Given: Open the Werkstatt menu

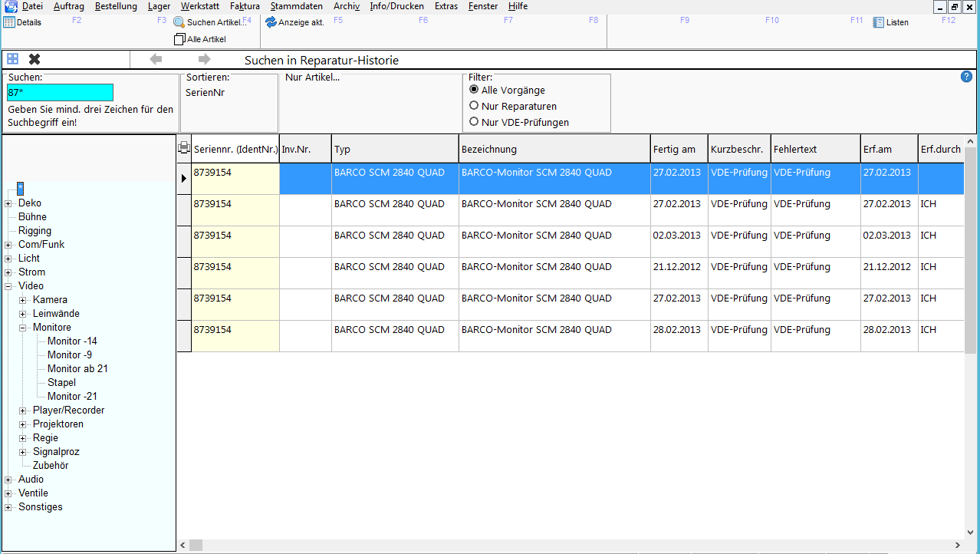Looking at the screenshot, I should [x=200, y=6].
